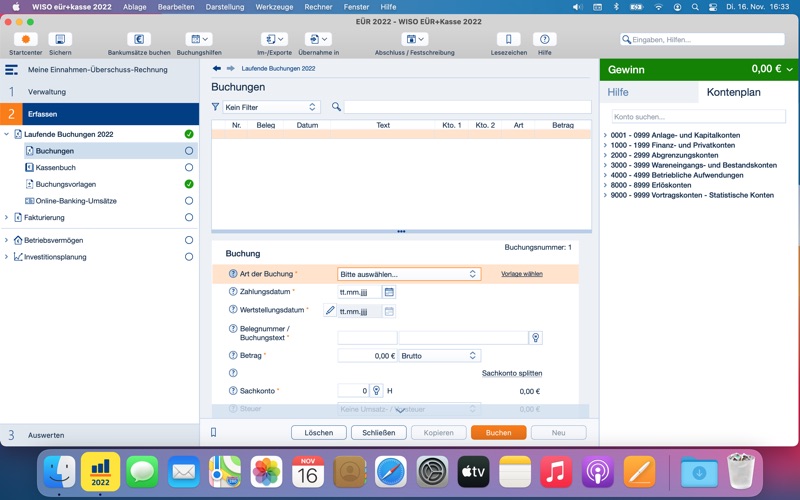Open the Gewinn 0,00 € dropdown chevron
The height and width of the screenshot is (500, 800).
pyautogui.click(x=790, y=69)
